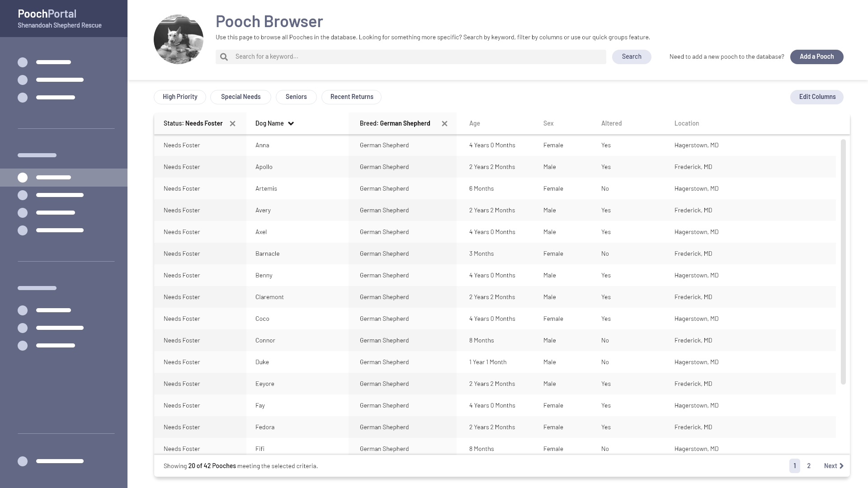
Task: Sort by the Age column header
Action: pyautogui.click(x=474, y=123)
